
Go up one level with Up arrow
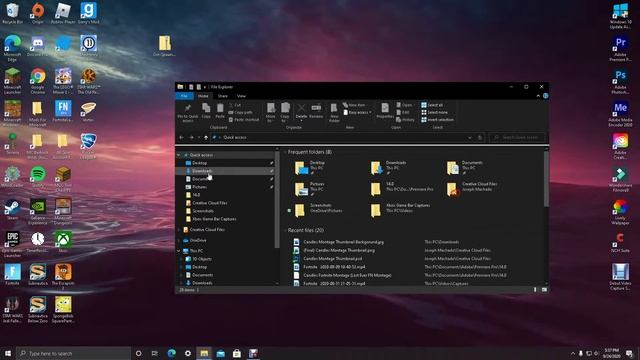click(x=206, y=138)
